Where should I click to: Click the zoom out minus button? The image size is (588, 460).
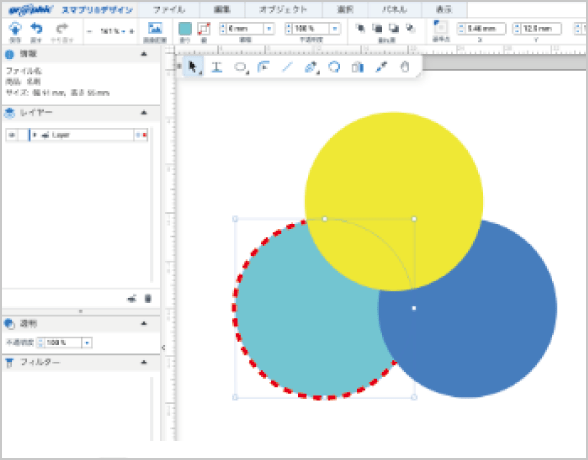[x=89, y=31]
